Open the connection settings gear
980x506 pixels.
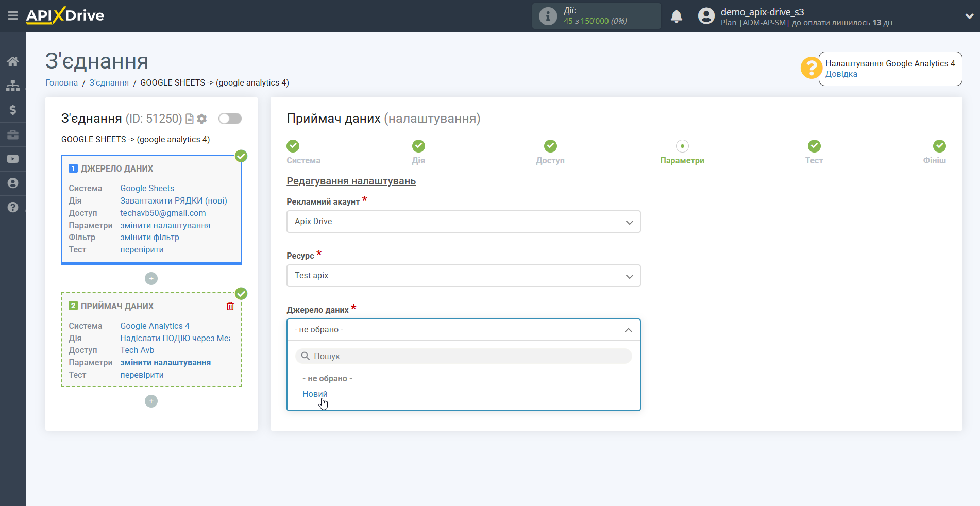coord(202,119)
